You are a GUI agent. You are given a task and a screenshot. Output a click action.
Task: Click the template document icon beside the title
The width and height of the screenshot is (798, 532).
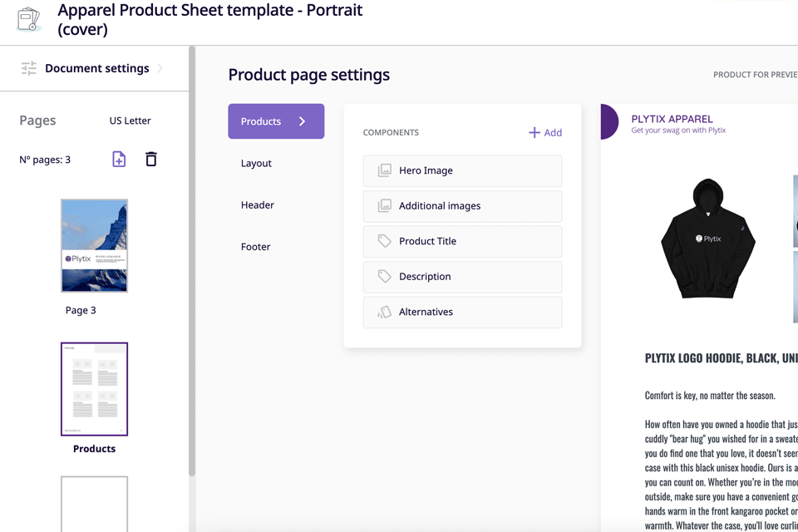pos(28,19)
